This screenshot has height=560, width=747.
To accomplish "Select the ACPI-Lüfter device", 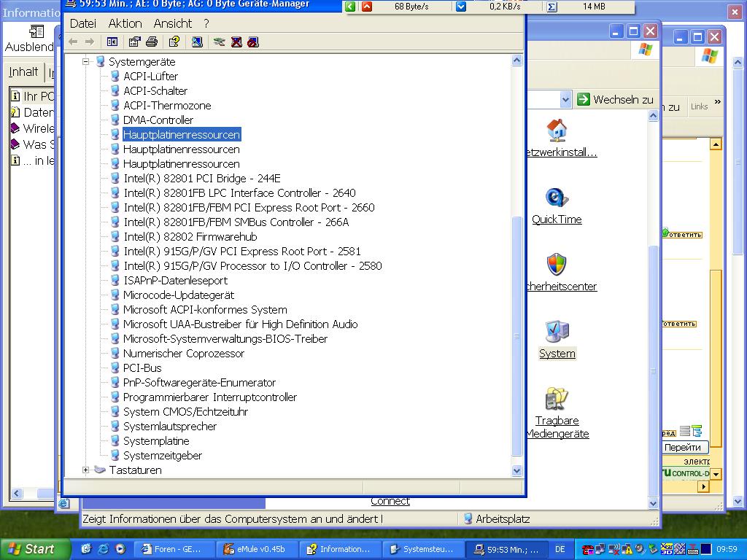I will [150, 76].
